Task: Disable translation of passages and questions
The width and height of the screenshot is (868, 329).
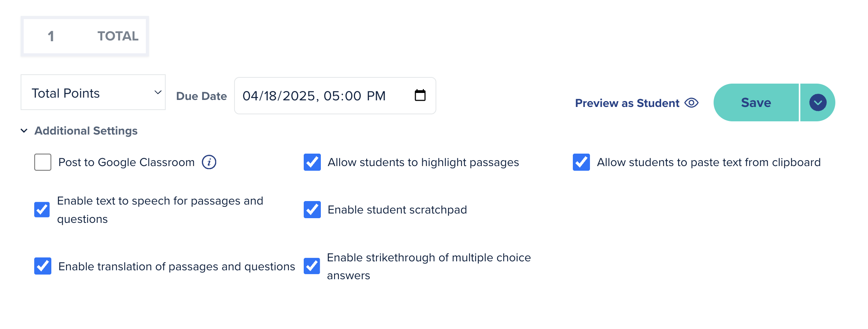Action: pyautogui.click(x=43, y=266)
